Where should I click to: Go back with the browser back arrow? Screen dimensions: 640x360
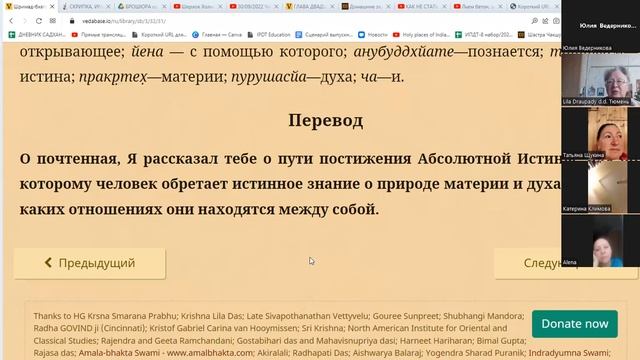tap(11, 21)
